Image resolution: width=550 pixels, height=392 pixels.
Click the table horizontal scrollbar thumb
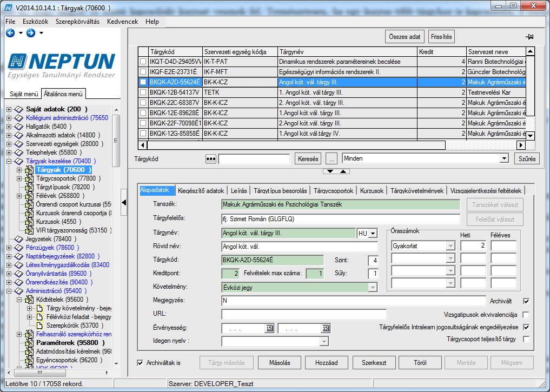pos(296,145)
